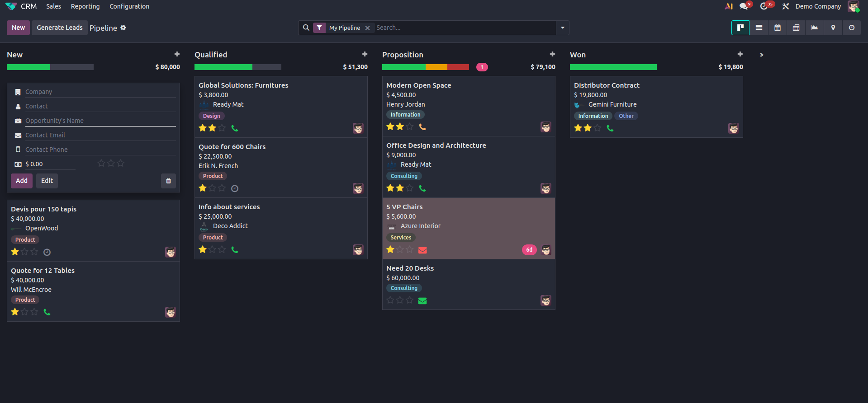Open the activity view
The image size is (868, 403).
pos(852,28)
